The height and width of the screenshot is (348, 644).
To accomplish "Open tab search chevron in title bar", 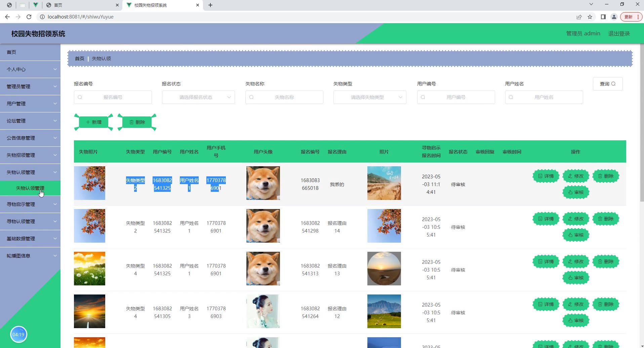I will [x=591, y=4].
